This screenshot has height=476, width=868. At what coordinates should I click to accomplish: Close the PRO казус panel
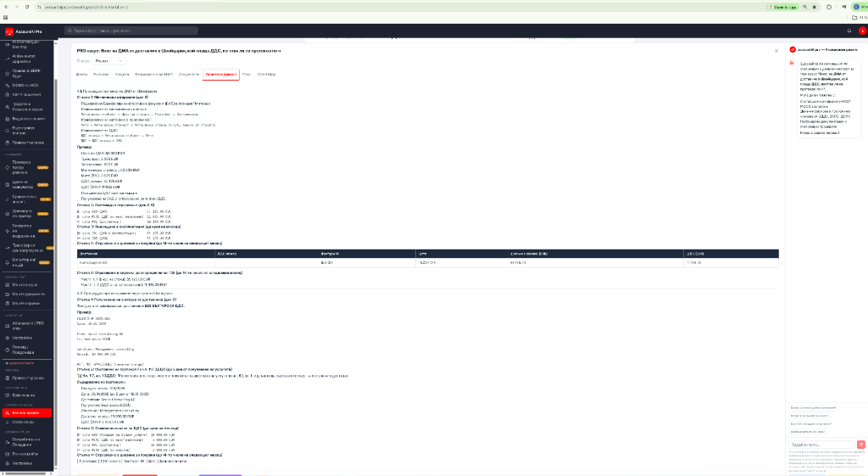pos(776,50)
